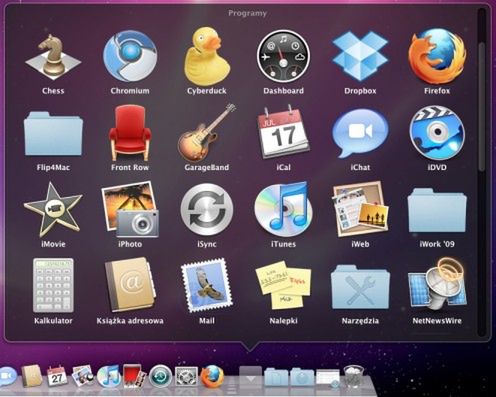Viewport: 496px width, 397px height.
Task: Launch Front Row red chair icon
Action: [130, 133]
